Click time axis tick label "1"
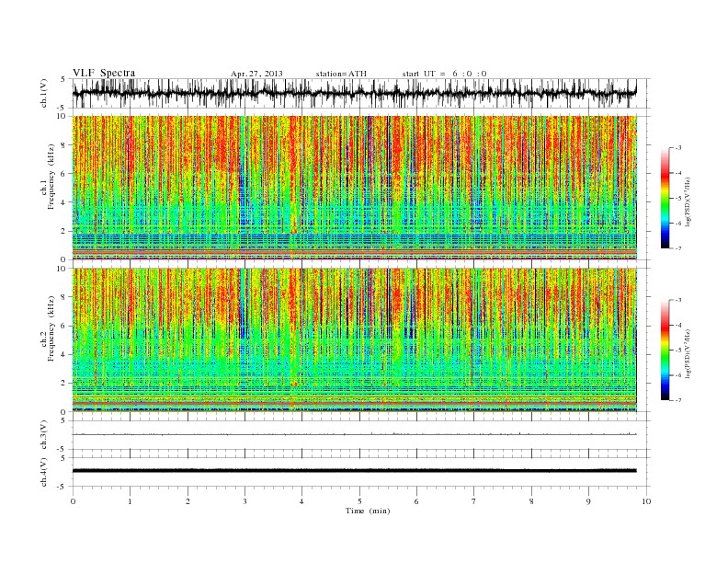 click(x=130, y=501)
